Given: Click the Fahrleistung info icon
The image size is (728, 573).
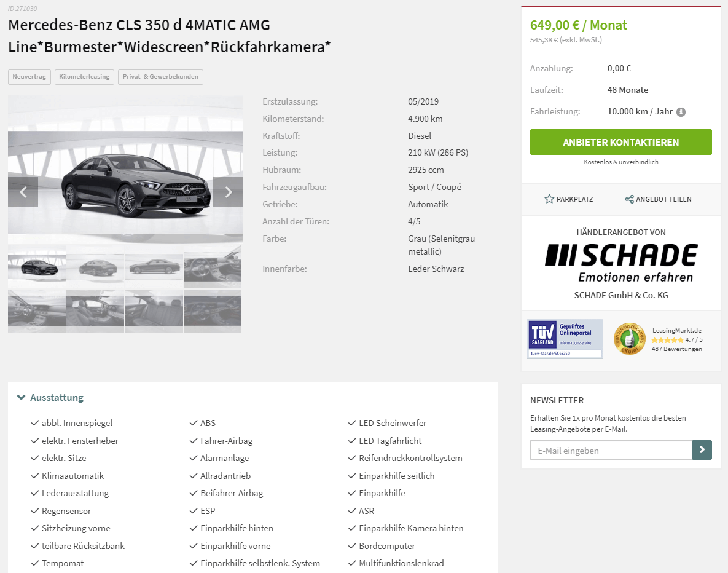Looking at the screenshot, I should click(681, 112).
